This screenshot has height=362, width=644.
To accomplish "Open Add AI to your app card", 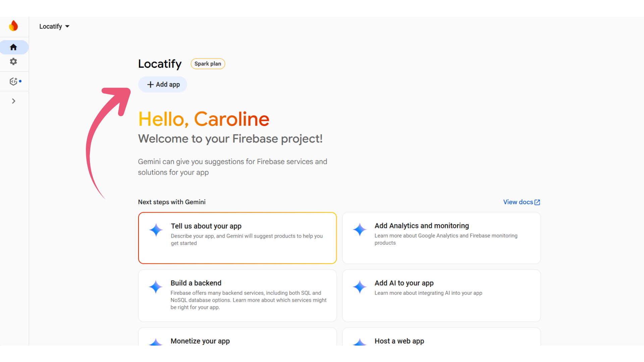I will click(x=441, y=296).
